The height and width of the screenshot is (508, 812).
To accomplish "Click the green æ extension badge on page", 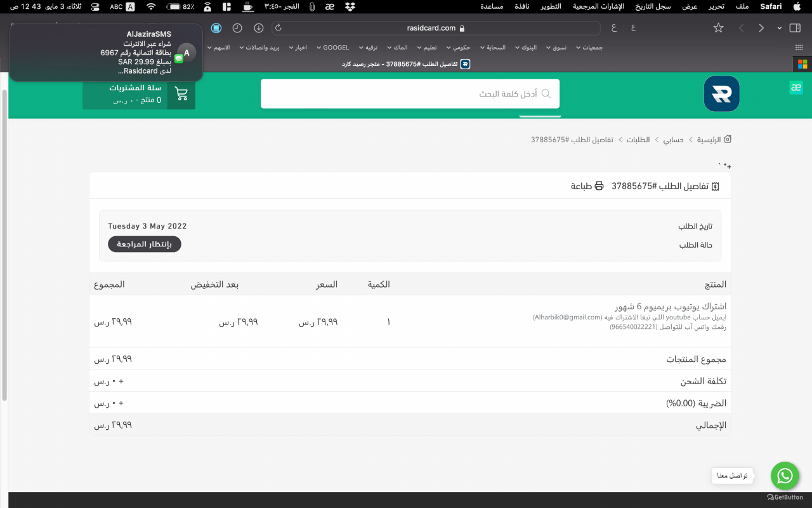I will tap(796, 88).
